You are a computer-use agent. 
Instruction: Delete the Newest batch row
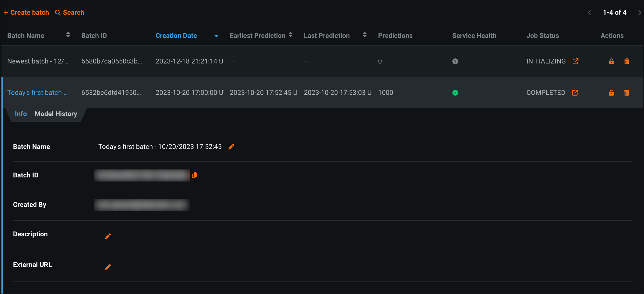point(626,61)
